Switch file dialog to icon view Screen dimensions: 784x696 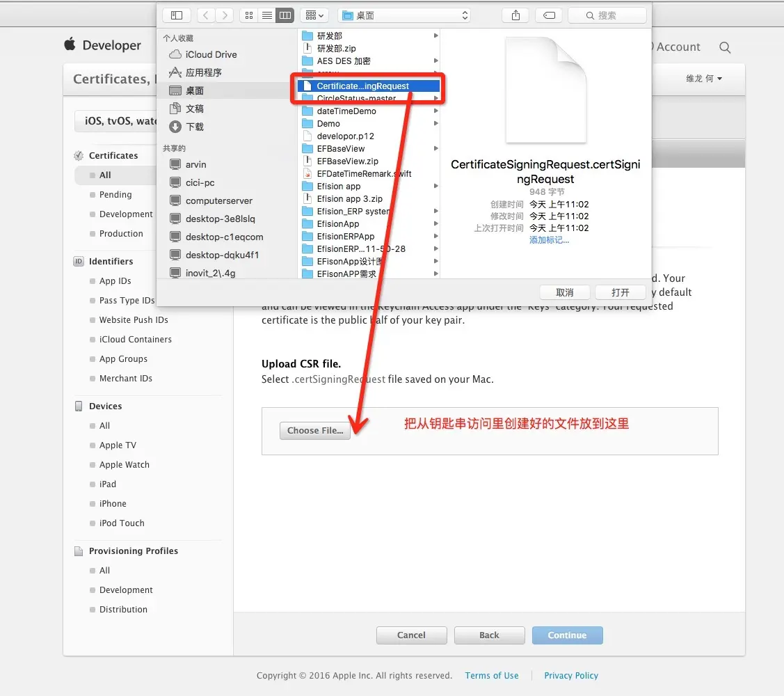tap(249, 15)
